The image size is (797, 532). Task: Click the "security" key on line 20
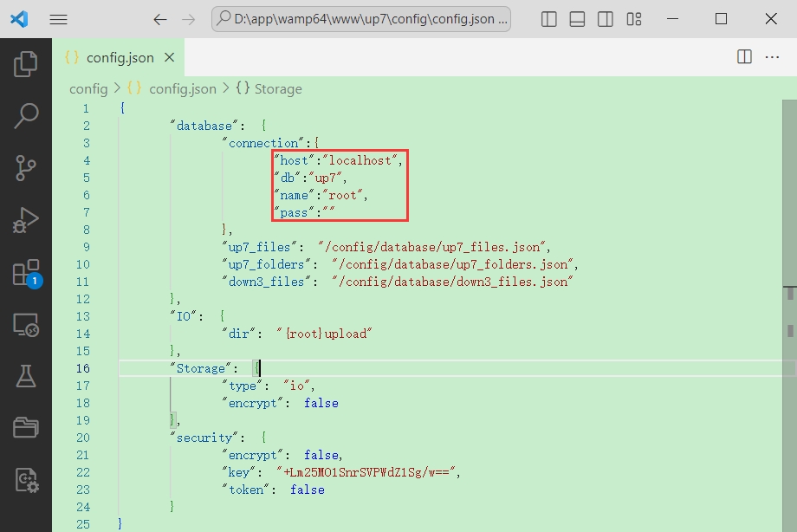click(x=204, y=438)
